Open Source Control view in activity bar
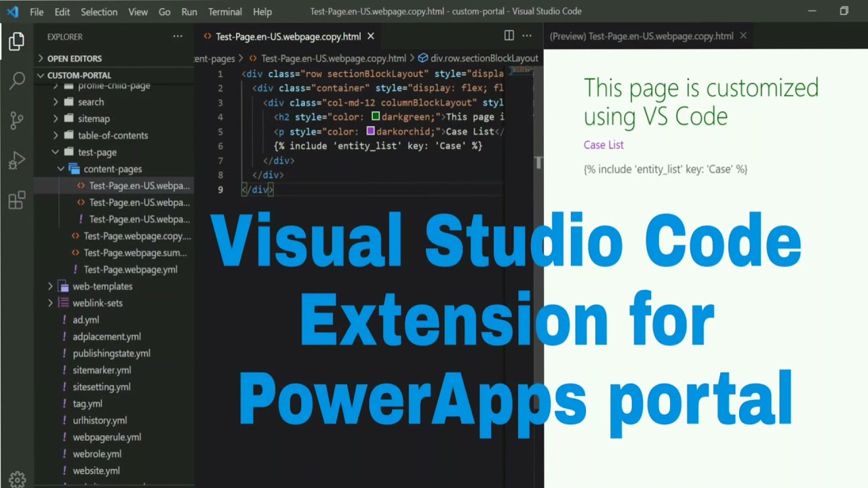 (x=17, y=121)
